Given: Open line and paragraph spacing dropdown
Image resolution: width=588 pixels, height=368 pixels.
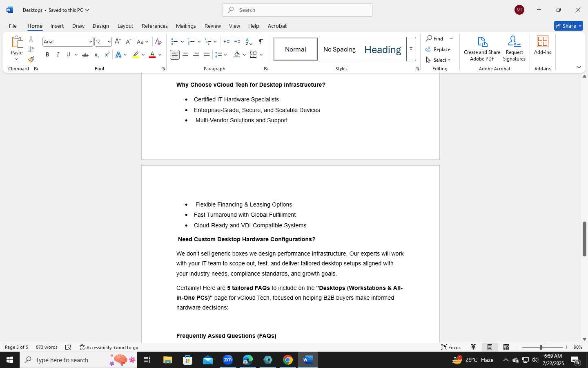Looking at the screenshot, I should tap(221, 55).
